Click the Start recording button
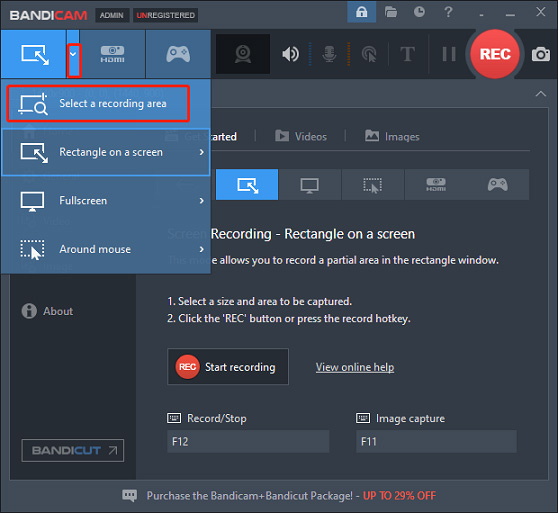 point(228,367)
